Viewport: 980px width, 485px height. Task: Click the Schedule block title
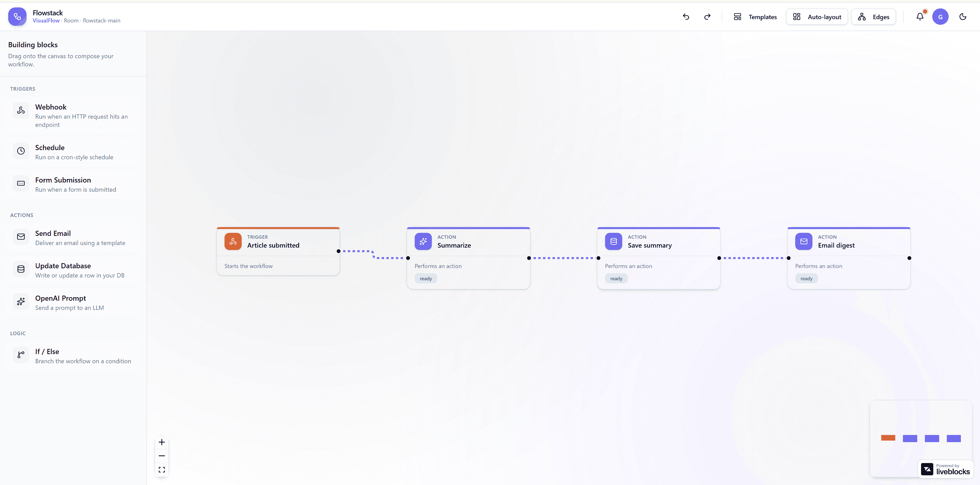click(50, 148)
